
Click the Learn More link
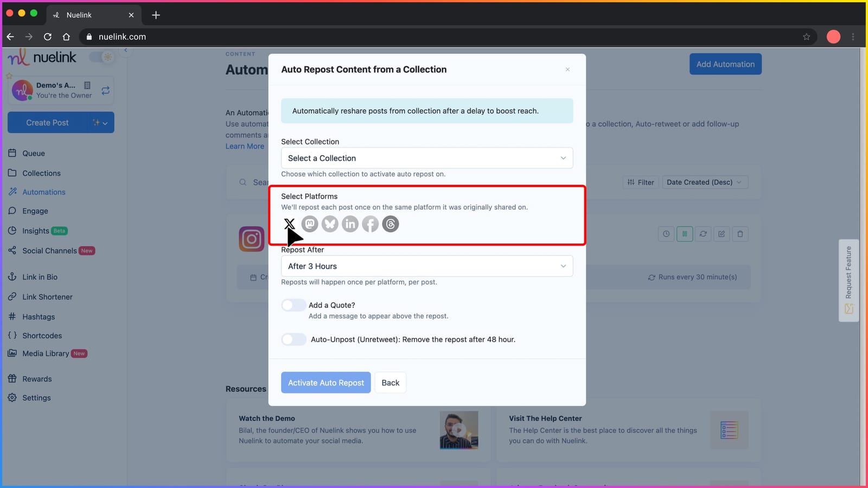(244, 146)
